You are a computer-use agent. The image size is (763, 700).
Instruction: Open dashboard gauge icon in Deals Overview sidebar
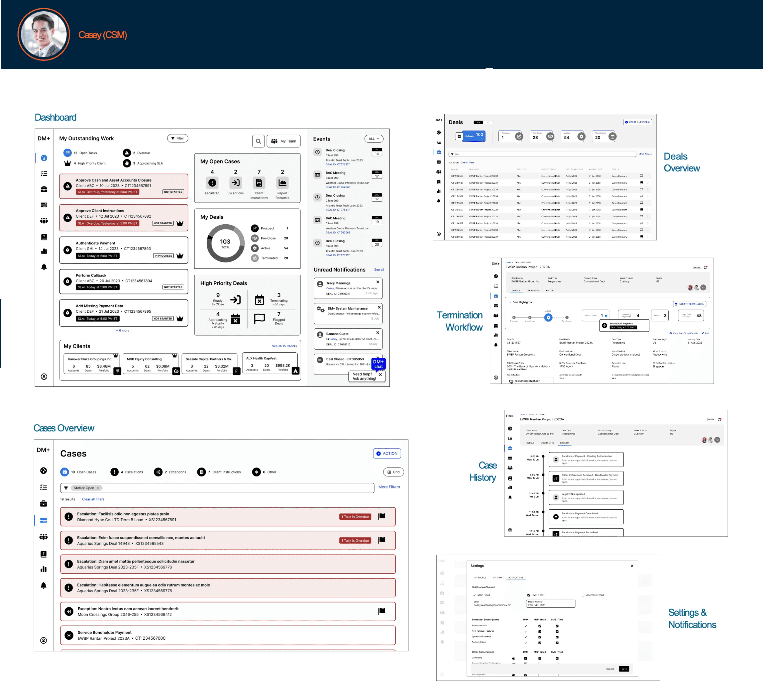click(x=438, y=133)
